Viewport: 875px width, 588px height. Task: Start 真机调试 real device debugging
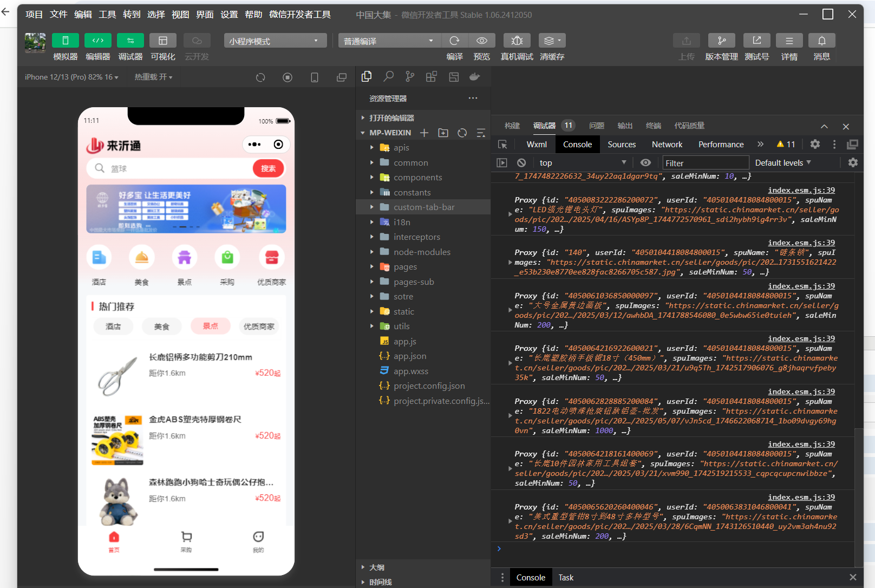click(x=517, y=41)
